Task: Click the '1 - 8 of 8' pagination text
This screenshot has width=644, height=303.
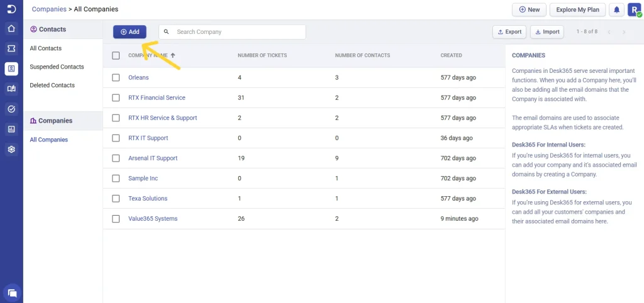Action: [x=587, y=31]
